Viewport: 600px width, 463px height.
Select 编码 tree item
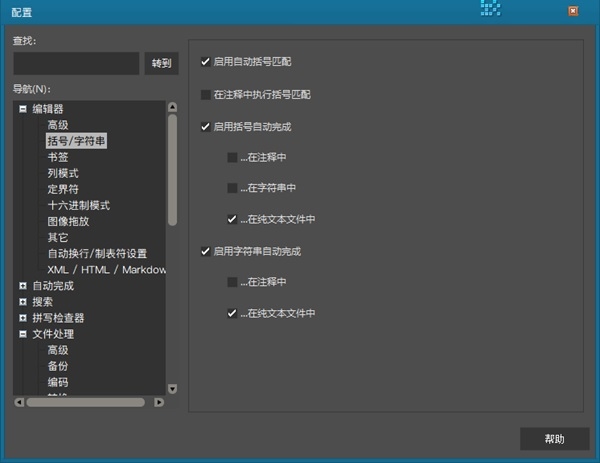(58, 382)
